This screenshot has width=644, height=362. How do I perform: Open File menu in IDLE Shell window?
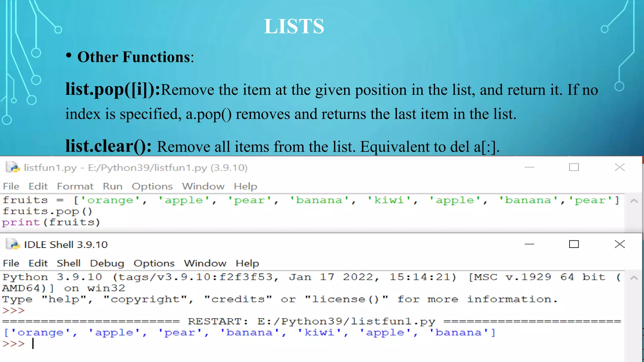click(11, 263)
